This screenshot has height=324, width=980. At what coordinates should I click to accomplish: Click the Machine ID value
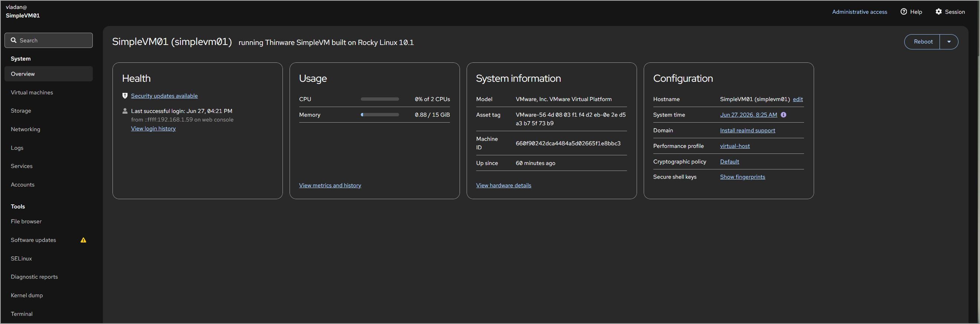click(568, 143)
